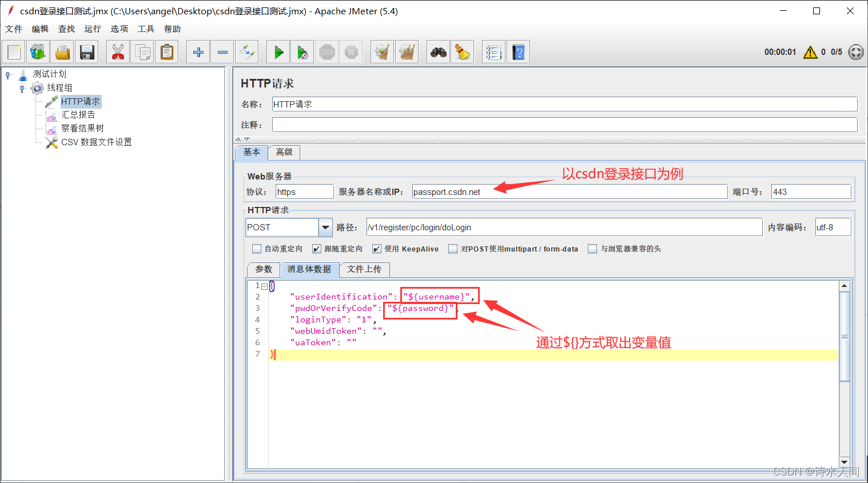Select the 测试计划 flask icon
Image resolution: width=868 pixels, height=483 pixels.
pyautogui.click(x=23, y=74)
